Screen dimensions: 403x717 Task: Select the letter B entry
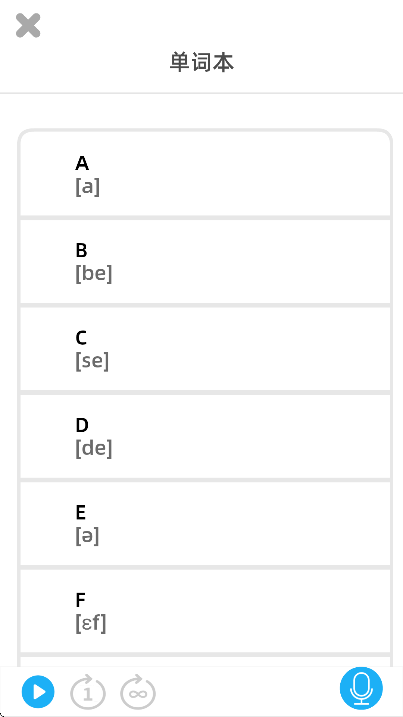click(205, 262)
